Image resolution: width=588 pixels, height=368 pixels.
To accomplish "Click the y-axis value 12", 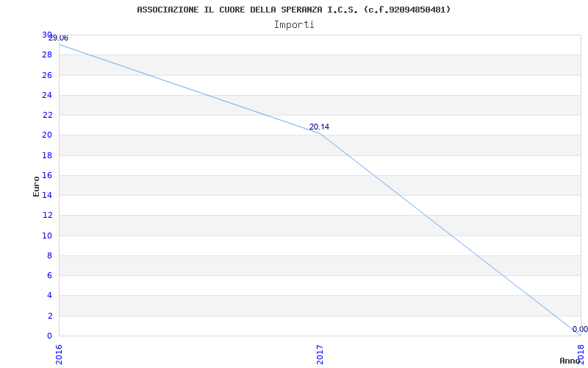I will click(x=48, y=216).
